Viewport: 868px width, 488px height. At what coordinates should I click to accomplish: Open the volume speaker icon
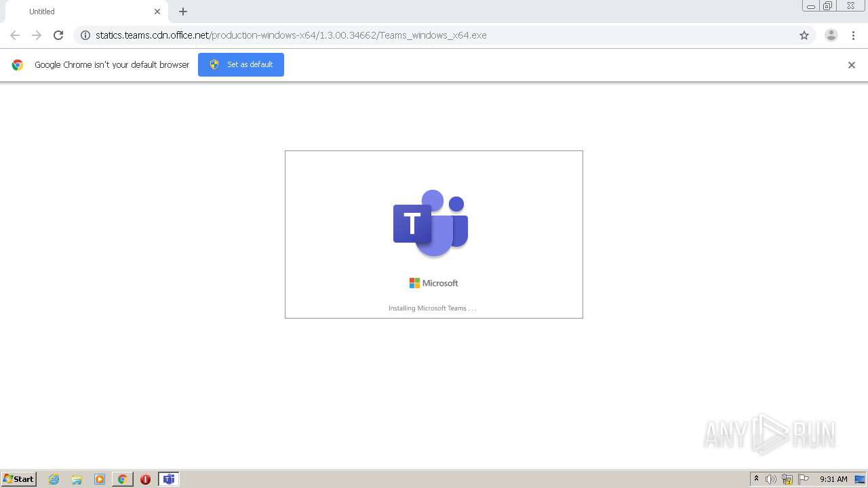click(x=771, y=479)
